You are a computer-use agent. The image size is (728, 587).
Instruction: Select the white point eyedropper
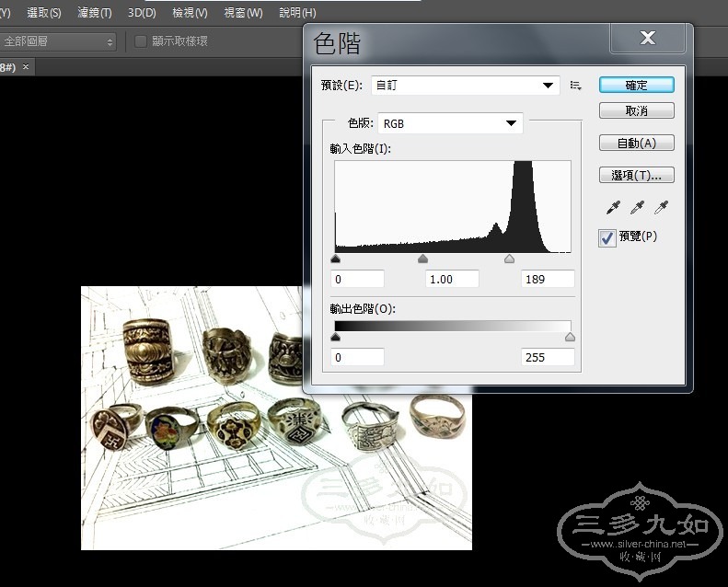[660, 209]
